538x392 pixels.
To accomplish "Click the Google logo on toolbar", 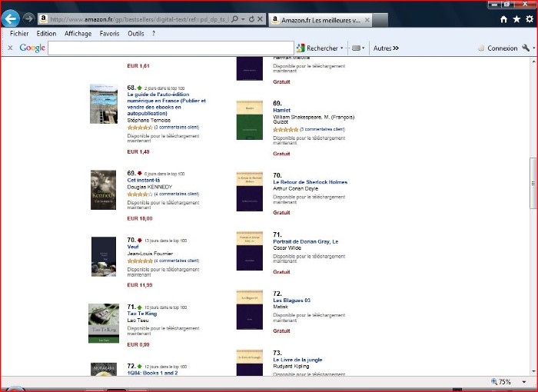I will pyautogui.click(x=32, y=48).
